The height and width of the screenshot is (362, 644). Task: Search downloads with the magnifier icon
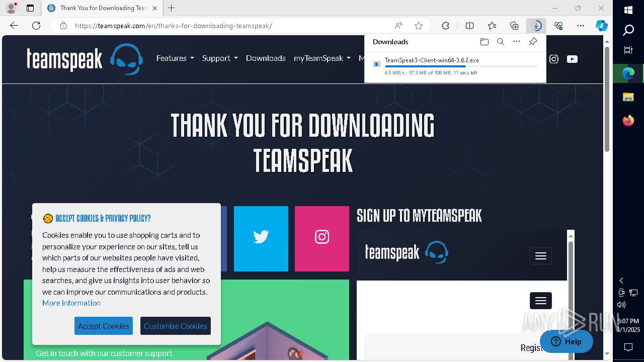click(501, 42)
